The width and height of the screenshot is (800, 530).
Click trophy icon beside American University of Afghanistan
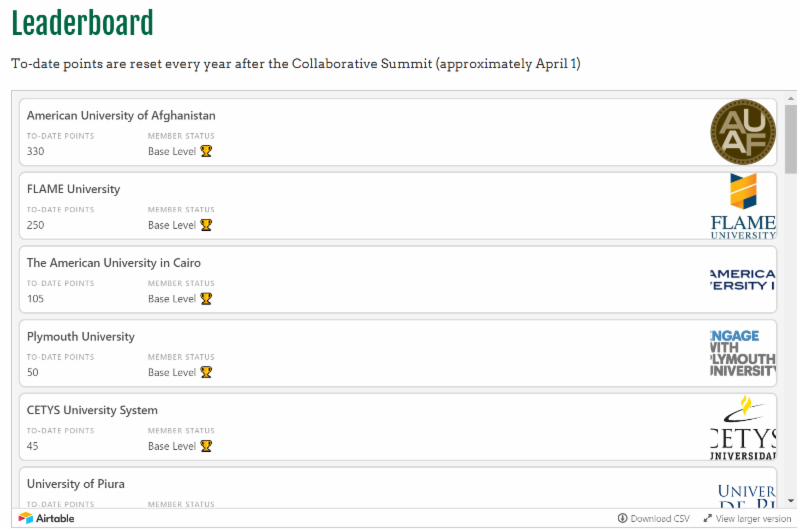pos(206,151)
